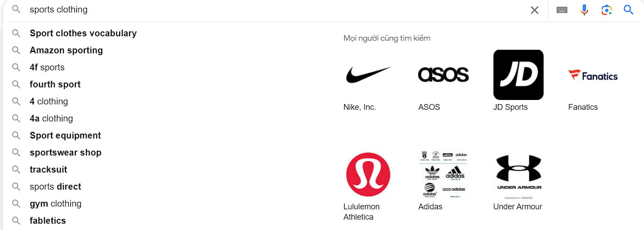Select the JD Sports logo
The image size is (644, 230).
click(518, 75)
